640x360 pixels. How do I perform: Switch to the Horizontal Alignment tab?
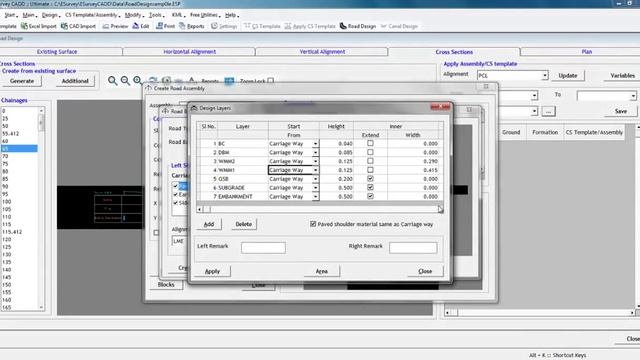tap(189, 52)
